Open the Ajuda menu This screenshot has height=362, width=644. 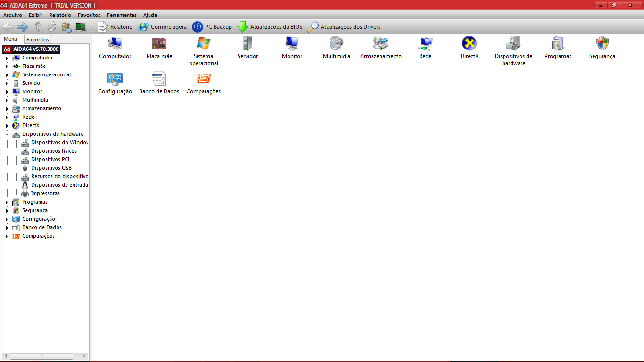tap(150, 15)
